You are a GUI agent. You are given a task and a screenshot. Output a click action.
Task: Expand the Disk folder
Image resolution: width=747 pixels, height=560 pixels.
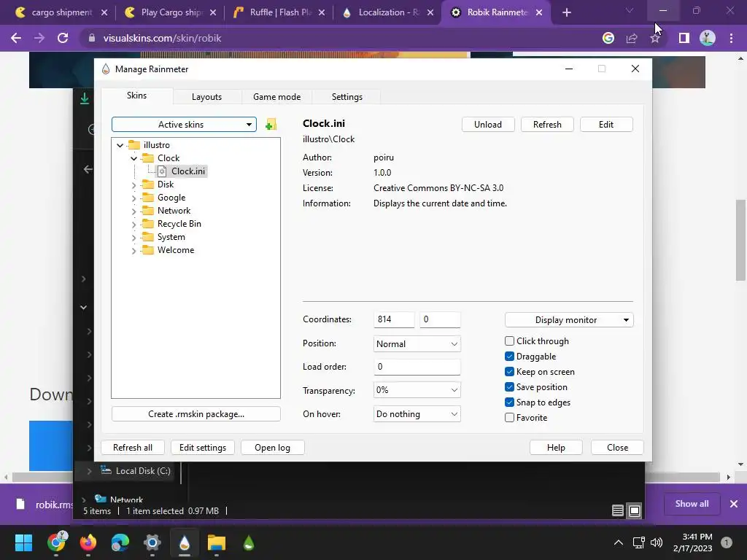click(x=134, y=184)
